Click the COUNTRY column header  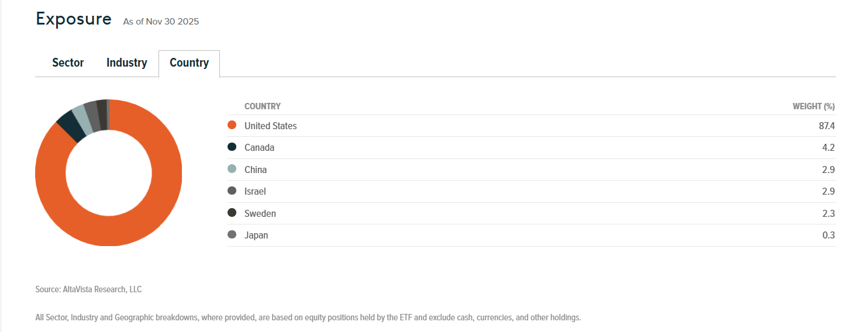click(262, 106)
